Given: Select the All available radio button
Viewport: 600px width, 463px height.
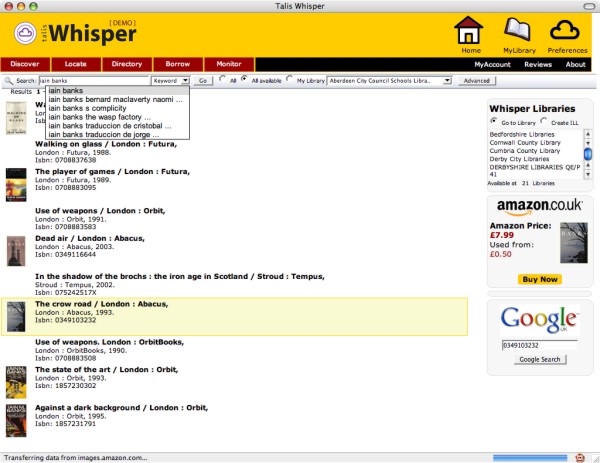Looking at the screenshot, I should [244, 79].
